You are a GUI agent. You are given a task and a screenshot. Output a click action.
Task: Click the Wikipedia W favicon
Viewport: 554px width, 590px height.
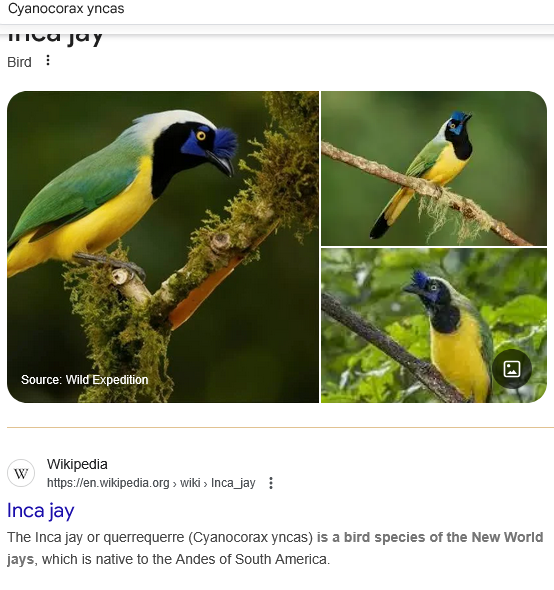(x=21, y=473)
